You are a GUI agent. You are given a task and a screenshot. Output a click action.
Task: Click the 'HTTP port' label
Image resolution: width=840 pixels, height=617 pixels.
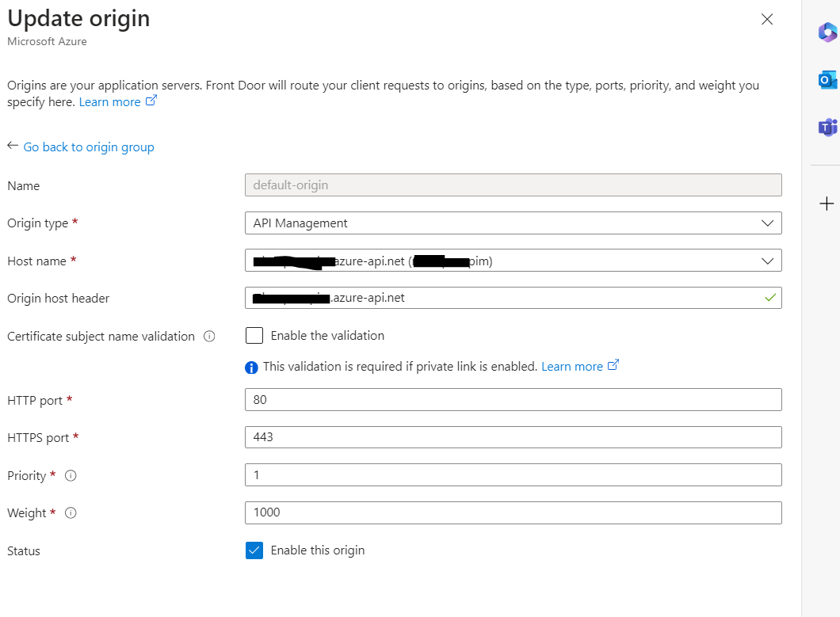[35, 401]
